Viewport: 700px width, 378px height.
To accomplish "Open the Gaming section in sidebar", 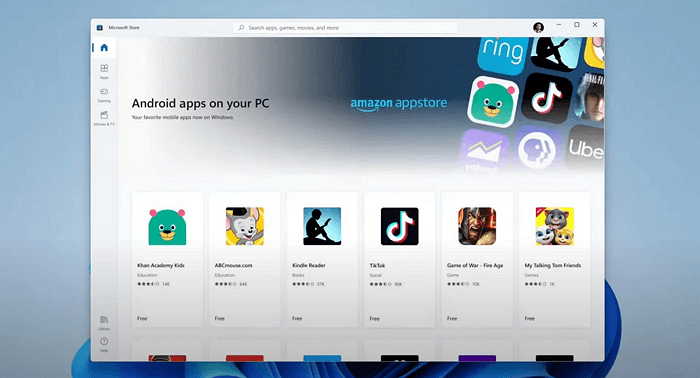I will (x=104, y=95).
